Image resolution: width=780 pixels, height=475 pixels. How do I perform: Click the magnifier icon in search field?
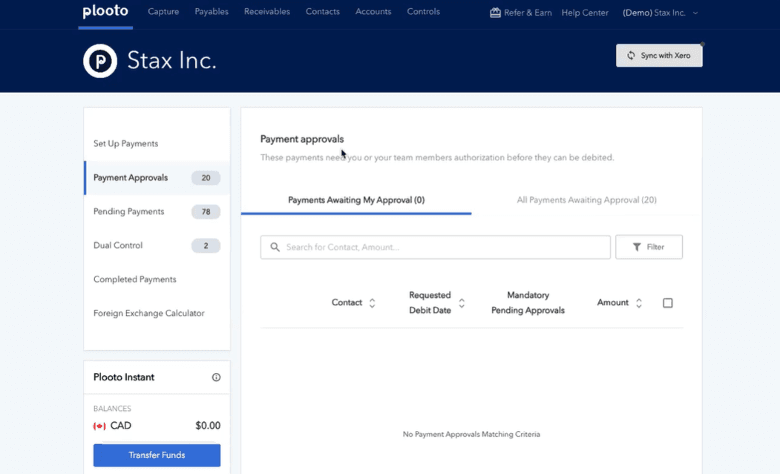point(275,247)
